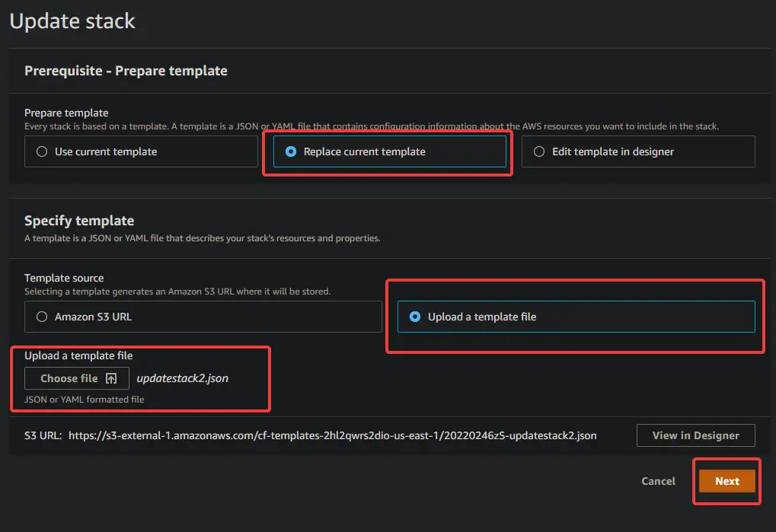Image resolution: width=776 pixels, height=532 pixels.
Task: Click the Specify template section header
Action: 78,220
